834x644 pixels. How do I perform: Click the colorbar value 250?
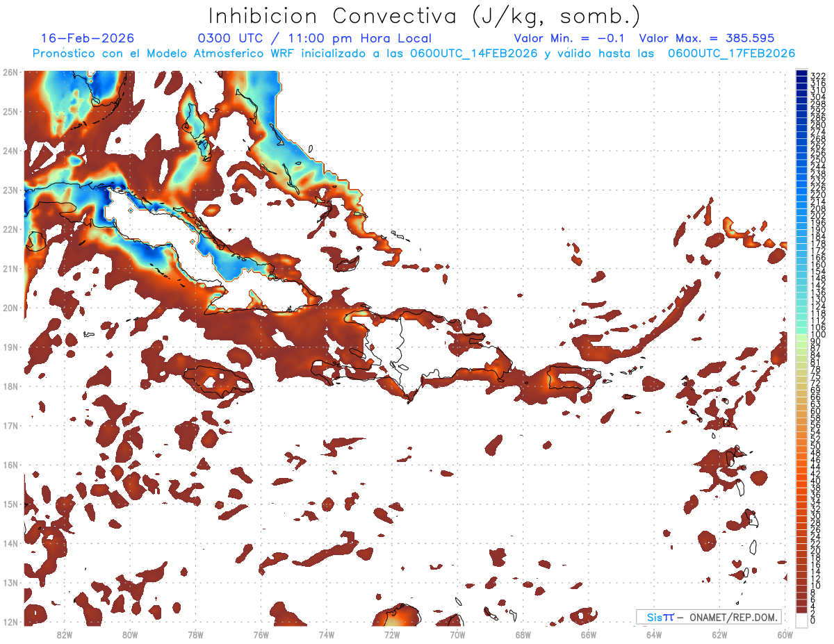click(818, 160)
